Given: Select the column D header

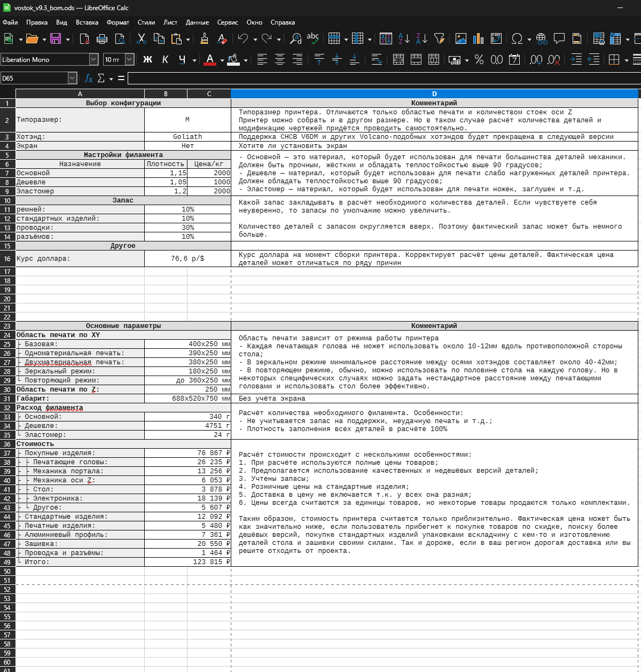Looking at the screenshot, I should click(x=434, y=94).
